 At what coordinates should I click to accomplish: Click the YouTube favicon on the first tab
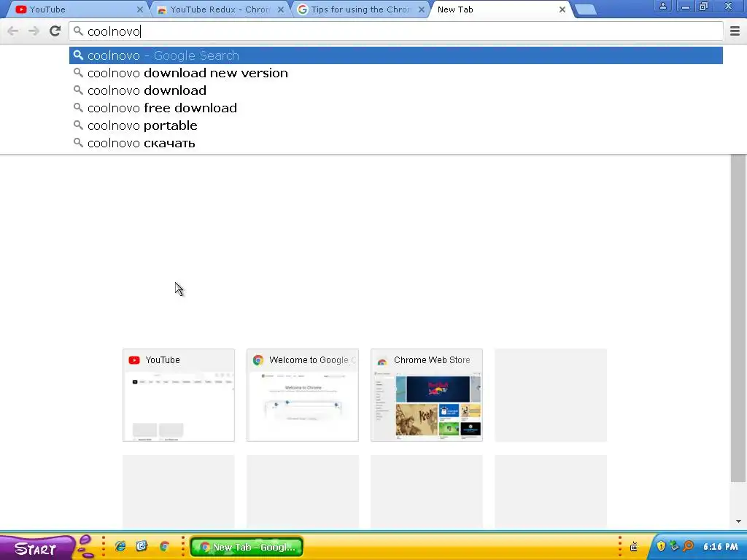(x=21, y=9)
